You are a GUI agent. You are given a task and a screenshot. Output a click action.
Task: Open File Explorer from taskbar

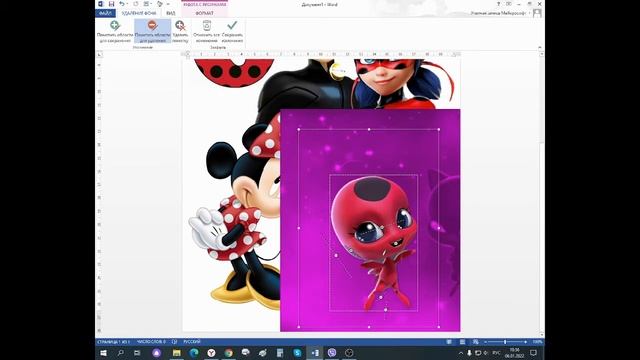pyautogui.click(x=177, y=353)
